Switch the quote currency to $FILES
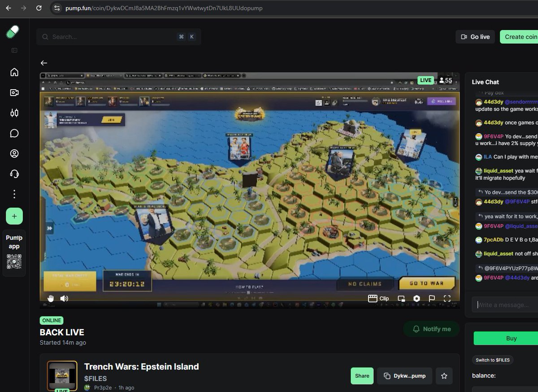The image size is (538, 392). tap(493, 360)
